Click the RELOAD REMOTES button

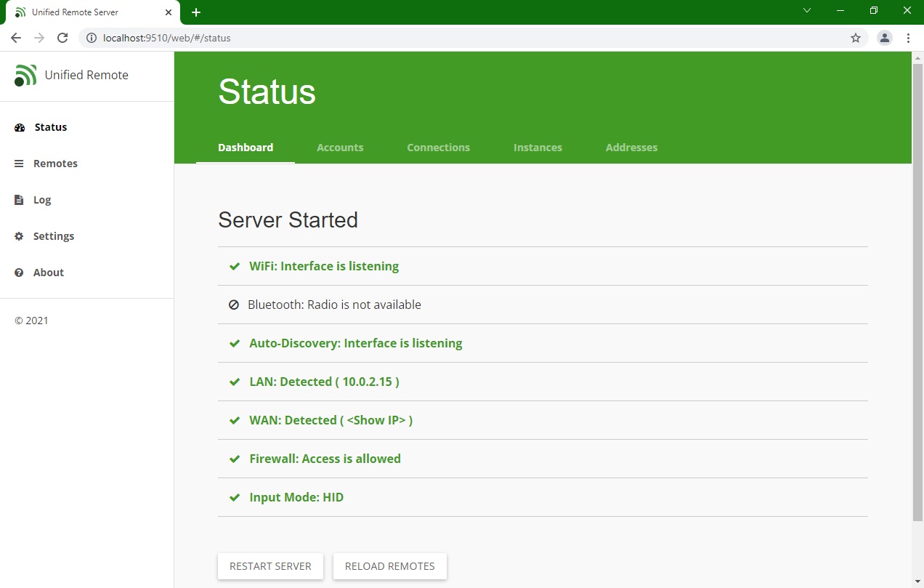point(390,566)
